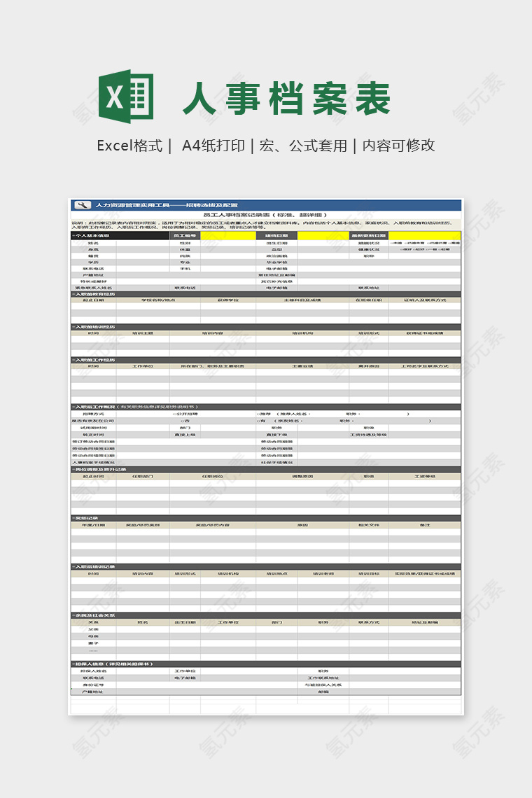The height and width of the screenshot is (798, 532).
Task: Click the "内容可修改" caption text
Action: (x=398, y=146)
